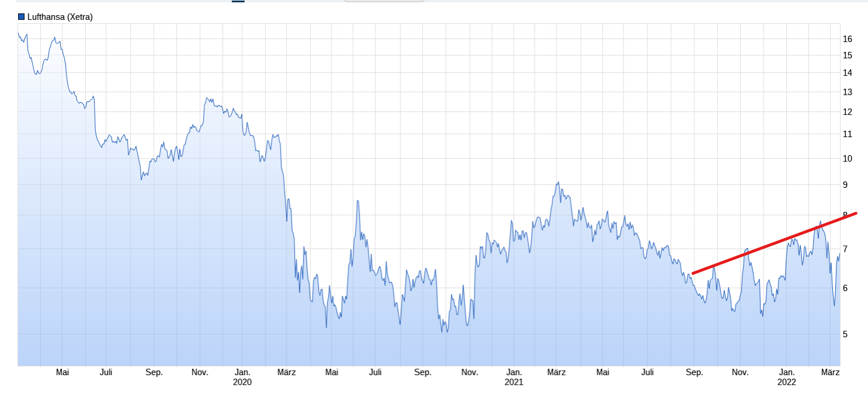Click the '8' price axis label
The width and height of the screenshot is (868, 395).
click(x=845, y=215)
